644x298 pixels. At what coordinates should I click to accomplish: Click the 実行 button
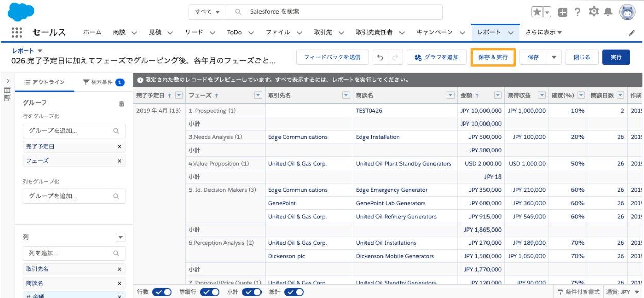point(616,57)
